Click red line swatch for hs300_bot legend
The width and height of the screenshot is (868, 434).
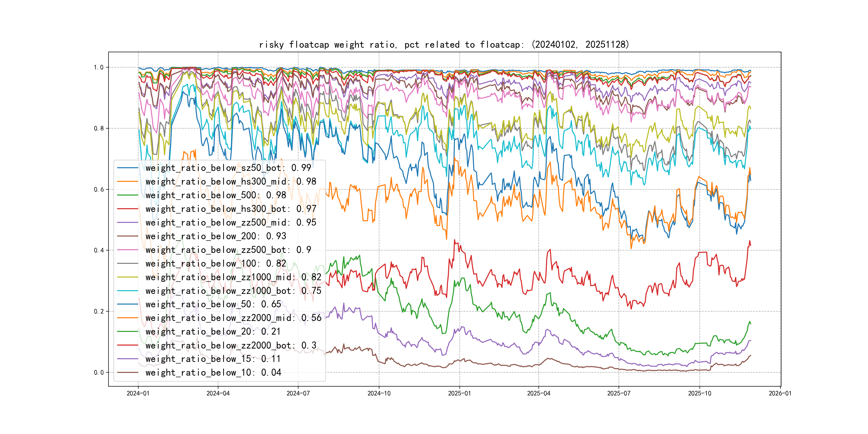(x=127, y=209)
